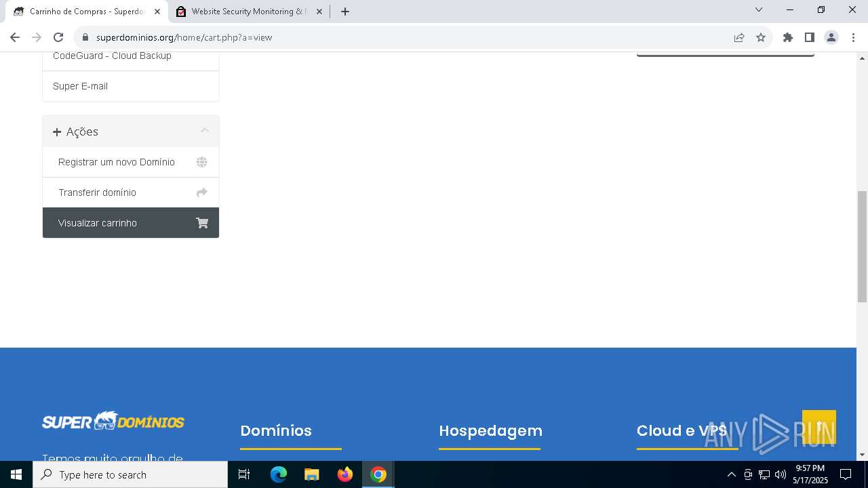Click the taskbar search box
The image size is (868, 488).
[x=130, y=474]
